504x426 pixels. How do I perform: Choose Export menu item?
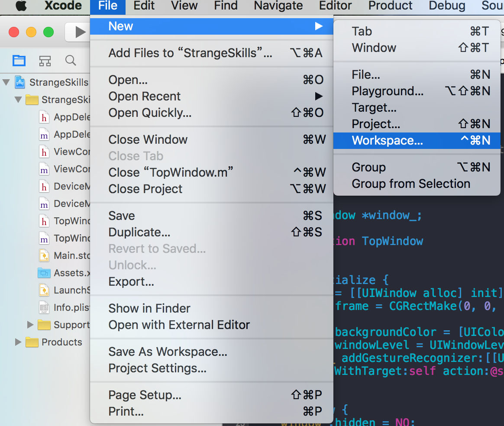[211, 282]
